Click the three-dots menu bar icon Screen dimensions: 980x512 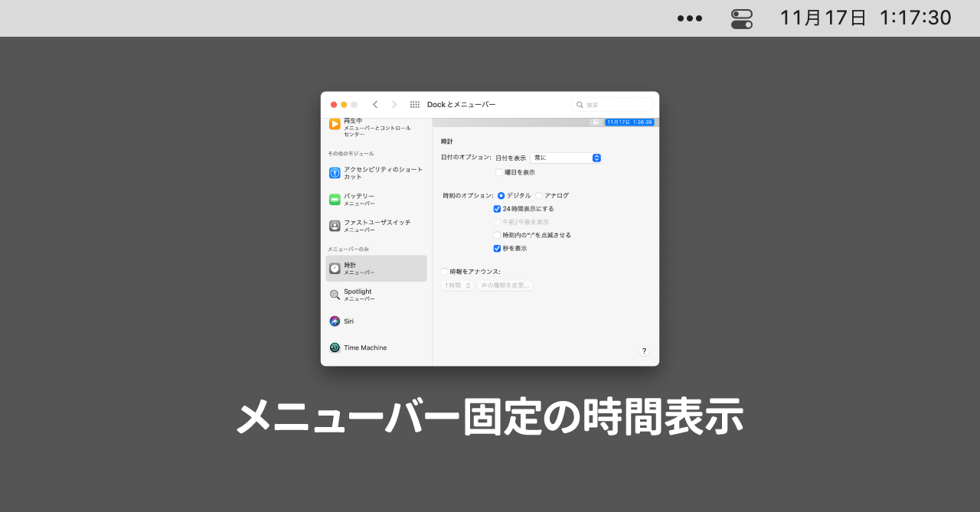click(689, 18)
